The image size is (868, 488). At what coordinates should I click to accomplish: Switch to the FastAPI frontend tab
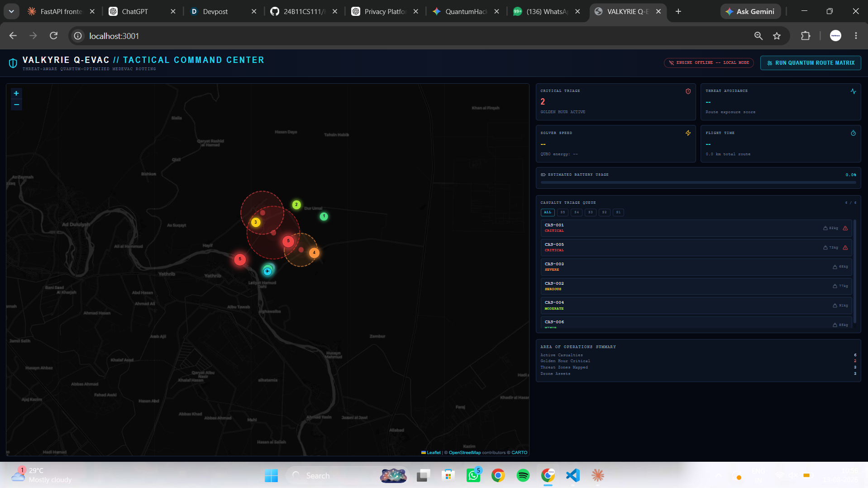tap(61, 11)
